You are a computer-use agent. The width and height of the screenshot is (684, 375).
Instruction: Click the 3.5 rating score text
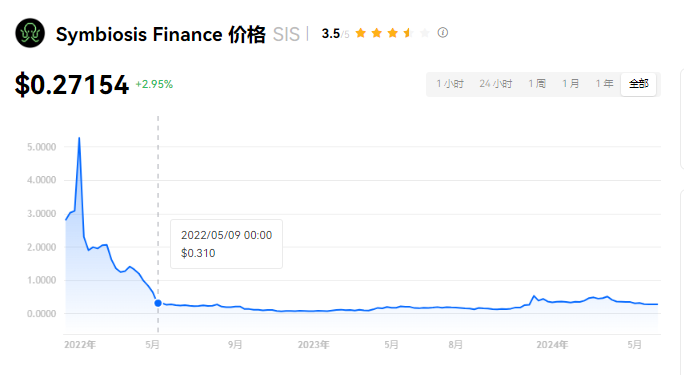click(331, 34)
